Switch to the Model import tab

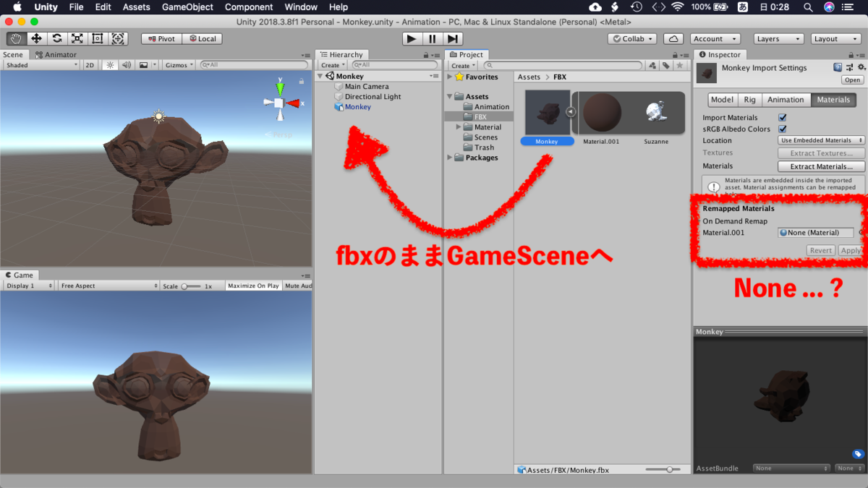[x=722, y=100]
